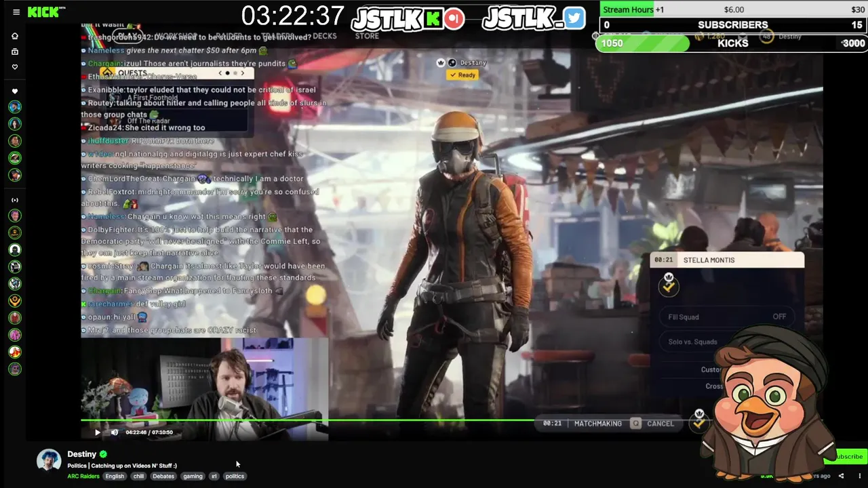868x488 pixels.
Task: Click the SUBSCRIBERS goal label
Action: point(733,24)
